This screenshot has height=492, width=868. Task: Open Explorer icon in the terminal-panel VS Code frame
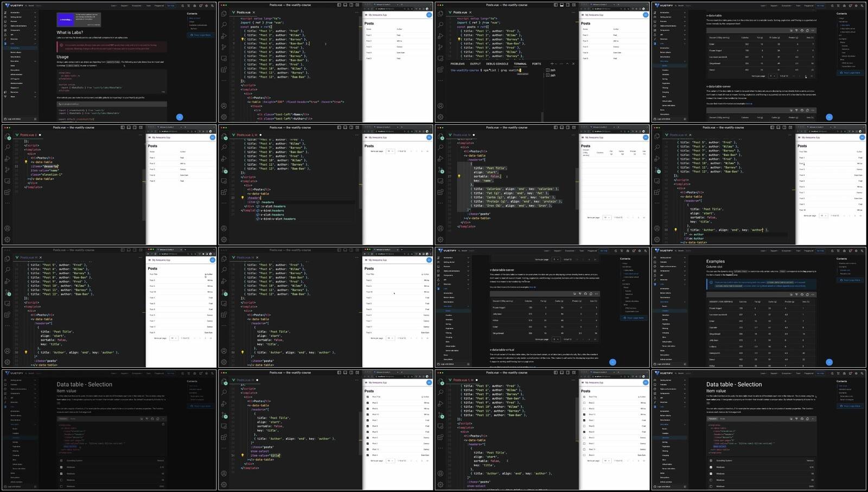(441, 14)
